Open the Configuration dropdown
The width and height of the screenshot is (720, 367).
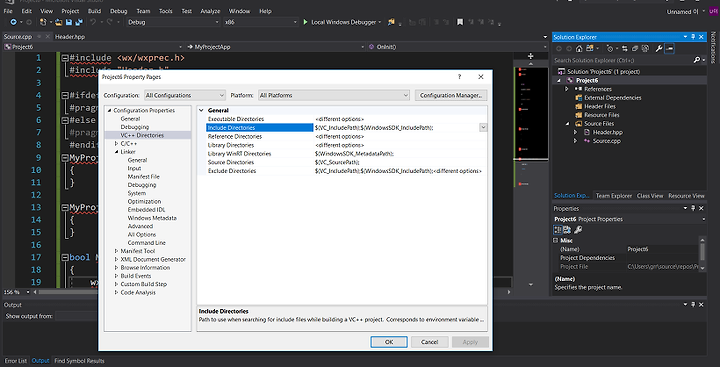point(185,96)
